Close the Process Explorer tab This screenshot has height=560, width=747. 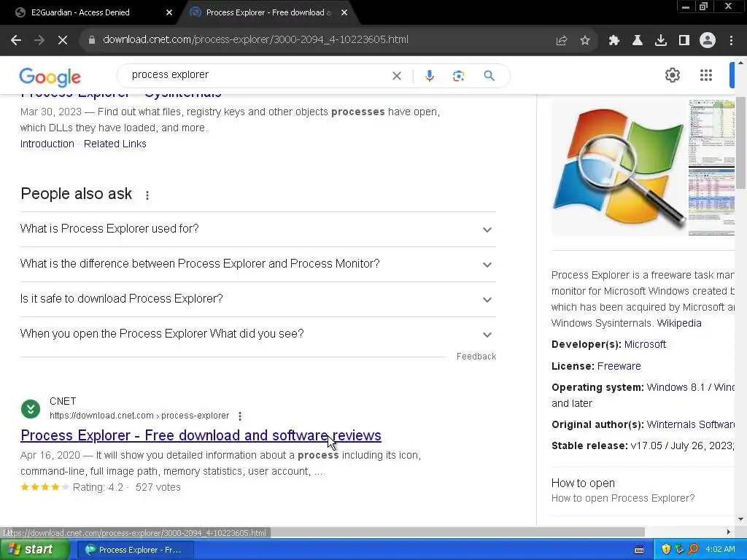coord(344,13)
